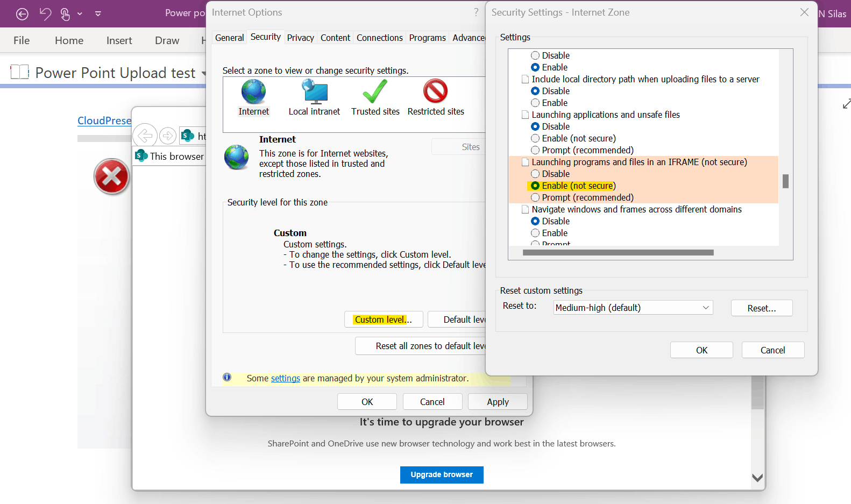Click the Navigate windows and frames setting icon
This screenshot has height=504, width=851.
526,209
